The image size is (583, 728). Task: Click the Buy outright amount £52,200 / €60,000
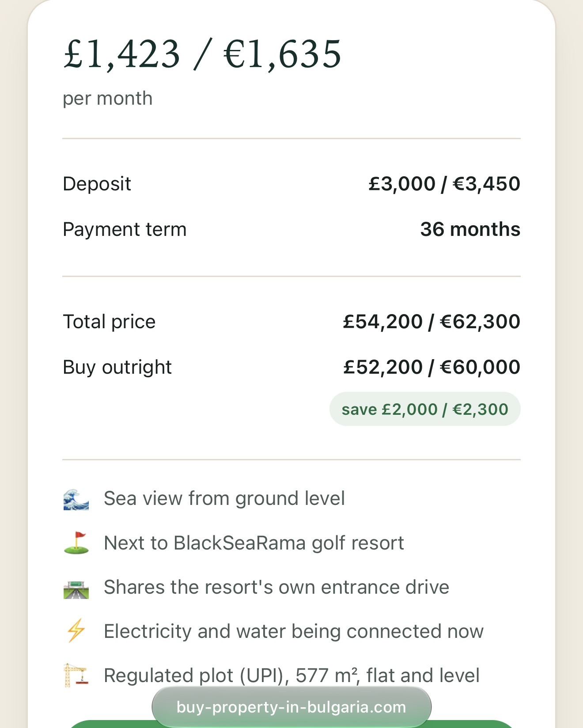(x=432, y=367)
